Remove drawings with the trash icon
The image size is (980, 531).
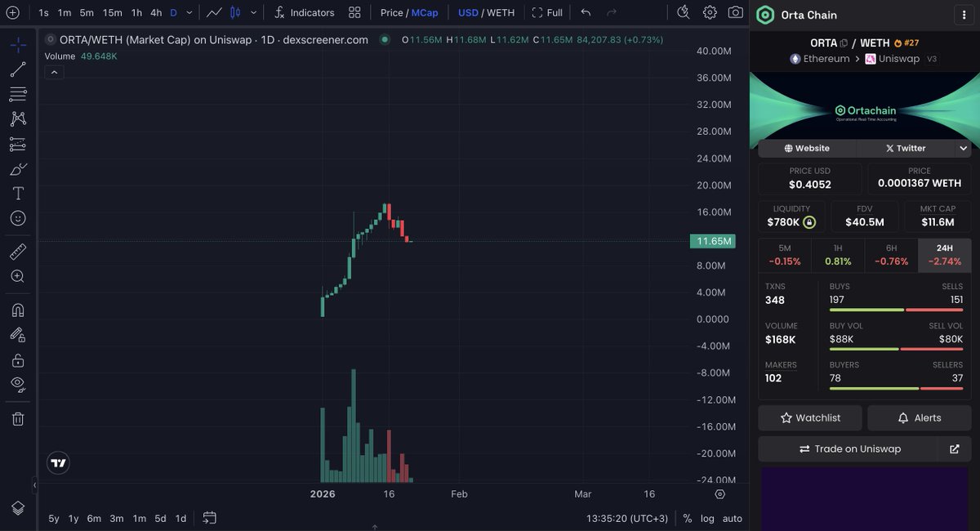18,418
